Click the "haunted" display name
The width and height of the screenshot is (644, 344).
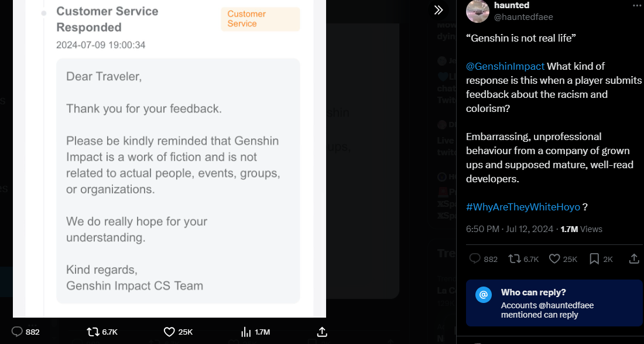[512, 5]
